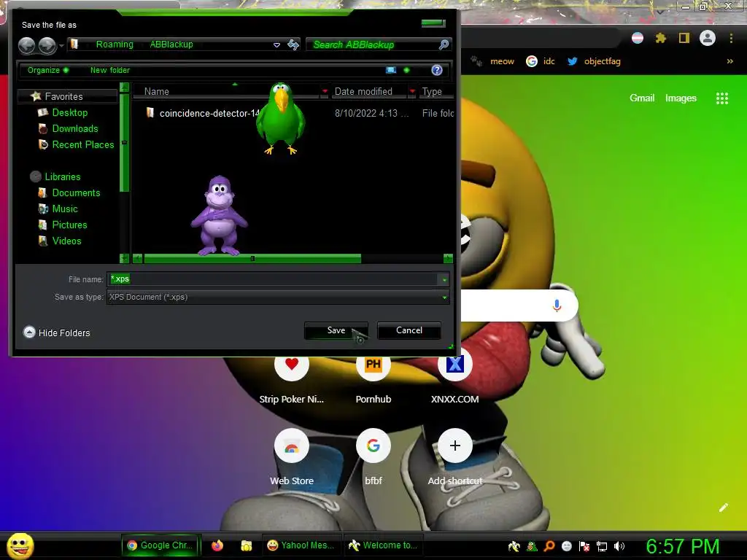747x560 pixels.
Task: Select the Libraries group
Action: pyautogui.click(x=63, y=176)
